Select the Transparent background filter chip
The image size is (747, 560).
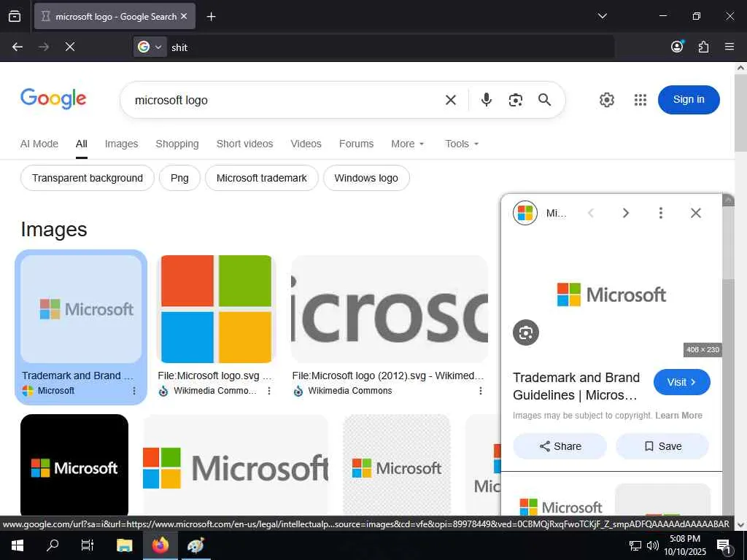pos(88,178)
